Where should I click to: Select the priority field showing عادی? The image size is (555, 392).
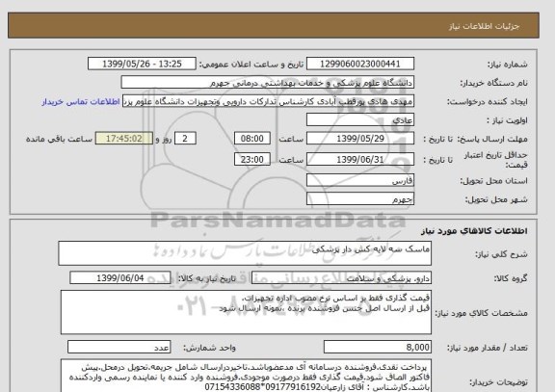coord(360,120)
